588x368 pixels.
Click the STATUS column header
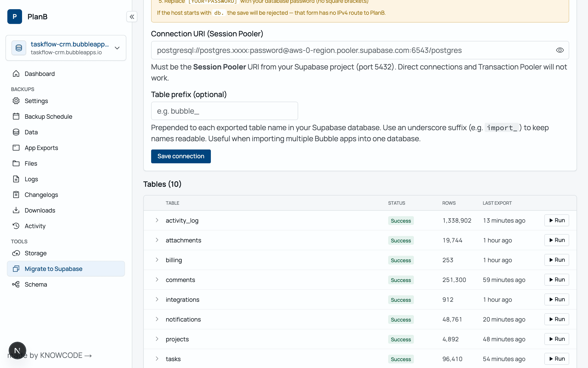[x=396, y=203]
